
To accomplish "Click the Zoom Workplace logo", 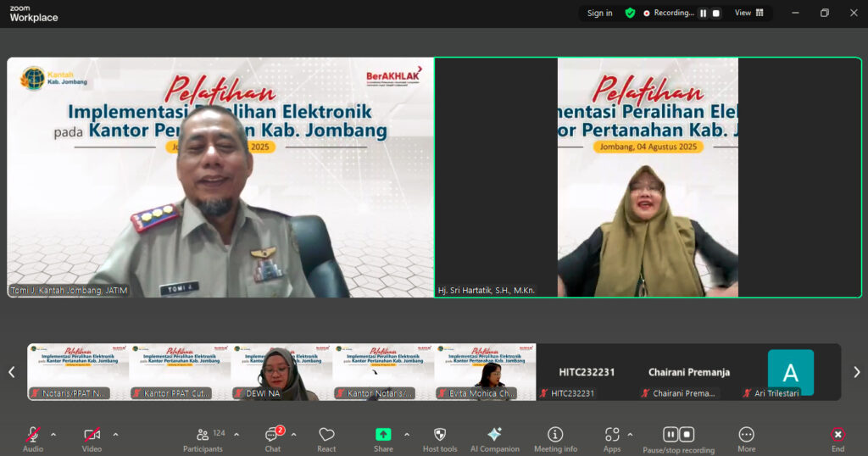I will (x=34, y=14).
